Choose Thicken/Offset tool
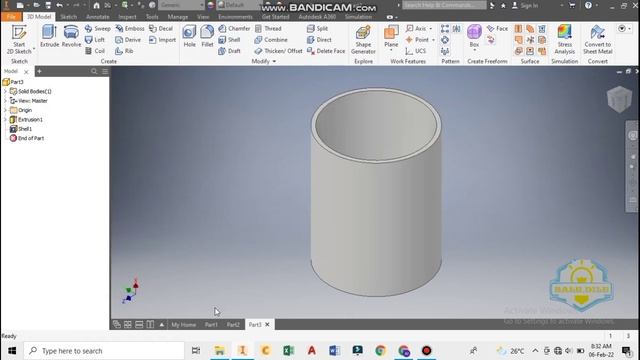This screenshot has height=360, width=640. pos(278,51)
